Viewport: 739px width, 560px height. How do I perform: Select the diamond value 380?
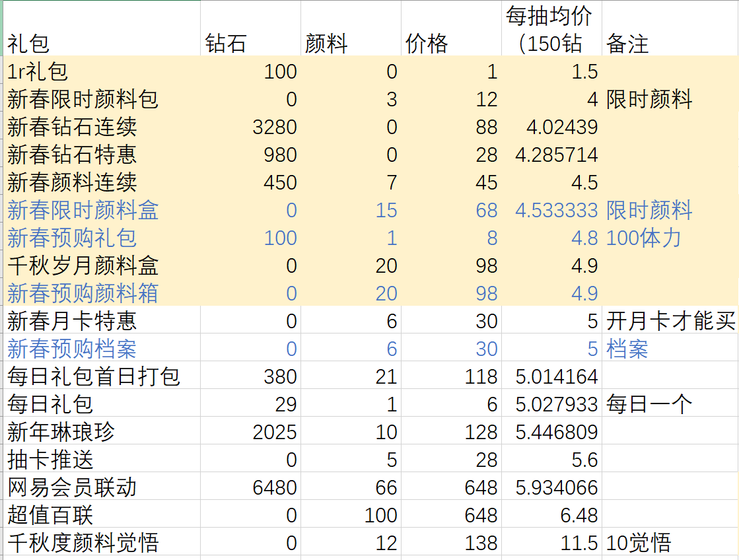pyautogui.click(x=280, y=377)
